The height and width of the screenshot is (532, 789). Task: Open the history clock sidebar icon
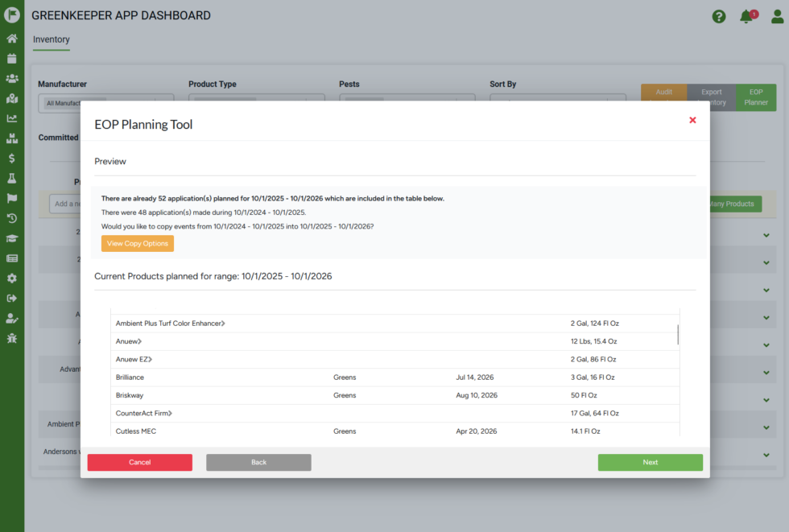12,218
